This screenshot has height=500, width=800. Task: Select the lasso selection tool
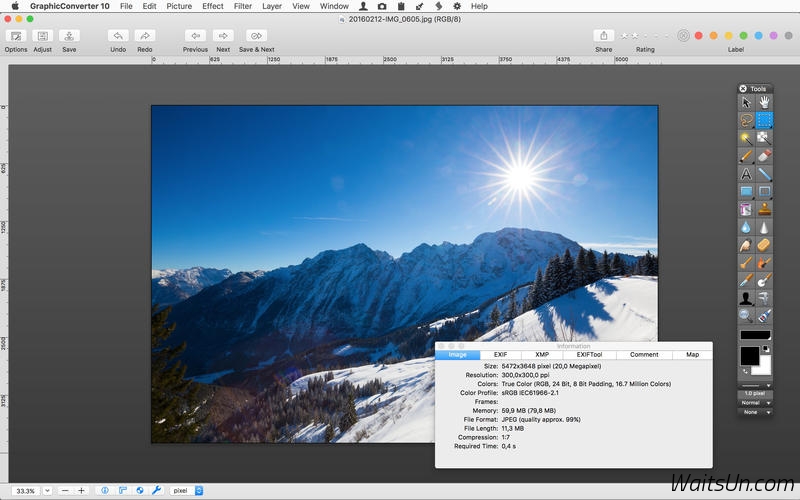746,120
